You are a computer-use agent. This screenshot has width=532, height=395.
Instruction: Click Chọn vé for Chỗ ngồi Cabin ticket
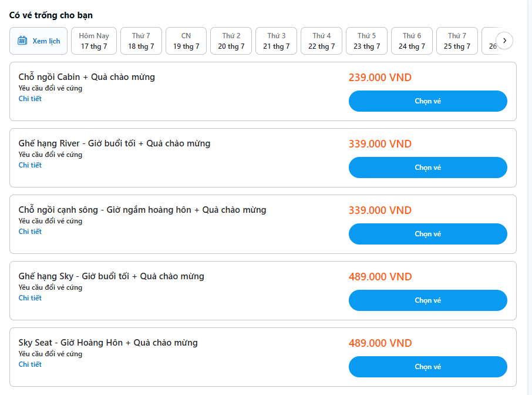tap(428, 101)
